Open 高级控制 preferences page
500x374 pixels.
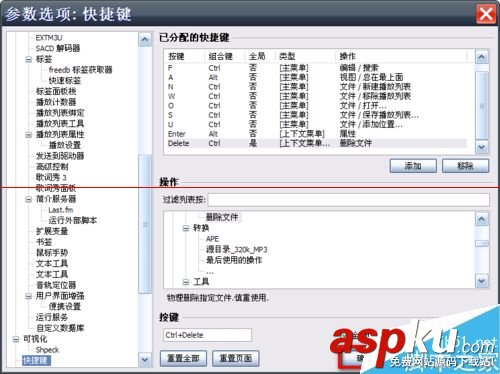[x=52, y=167]
